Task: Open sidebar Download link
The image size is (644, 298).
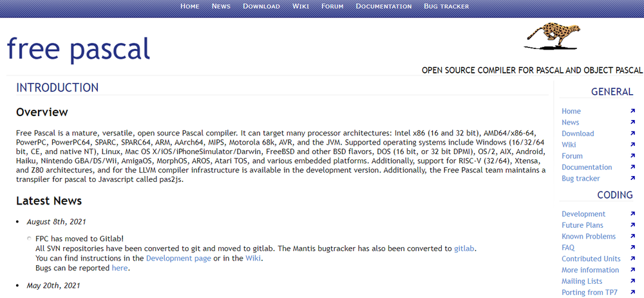Action: coord(578,134)
